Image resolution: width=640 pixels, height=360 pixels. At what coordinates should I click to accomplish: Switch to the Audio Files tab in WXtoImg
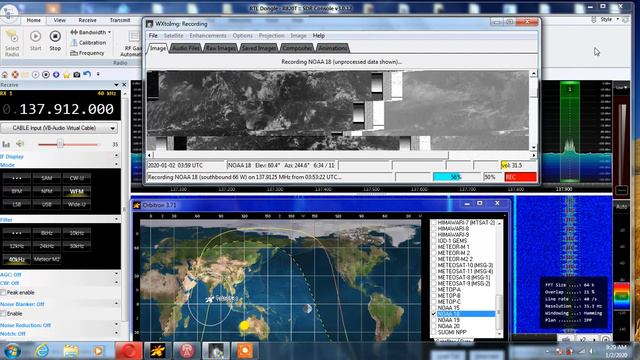pyautogui.click(x=186, y=48)
